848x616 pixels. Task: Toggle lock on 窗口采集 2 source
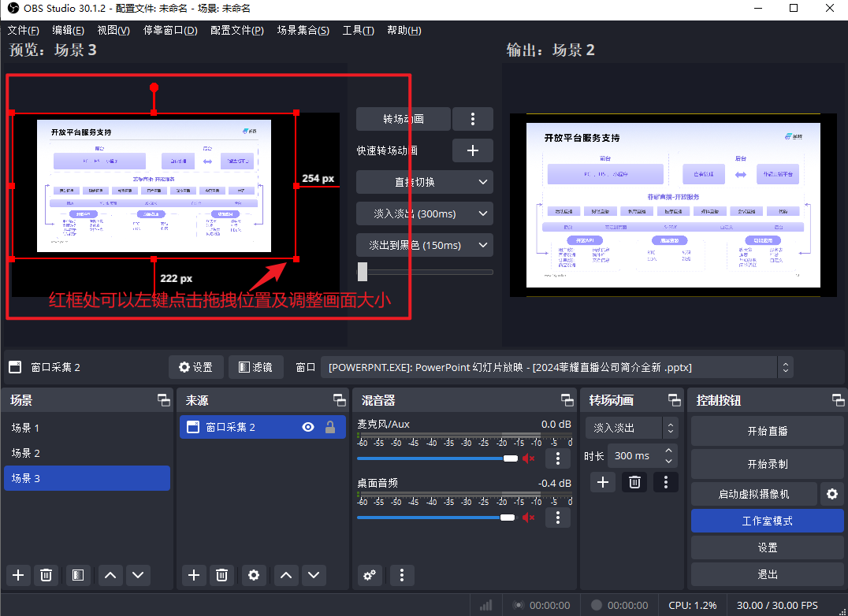(x=330, y=427)
